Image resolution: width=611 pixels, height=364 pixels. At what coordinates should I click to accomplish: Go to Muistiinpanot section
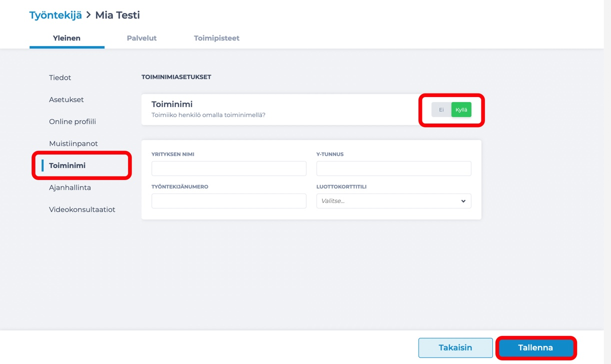(x=73, y=143)
